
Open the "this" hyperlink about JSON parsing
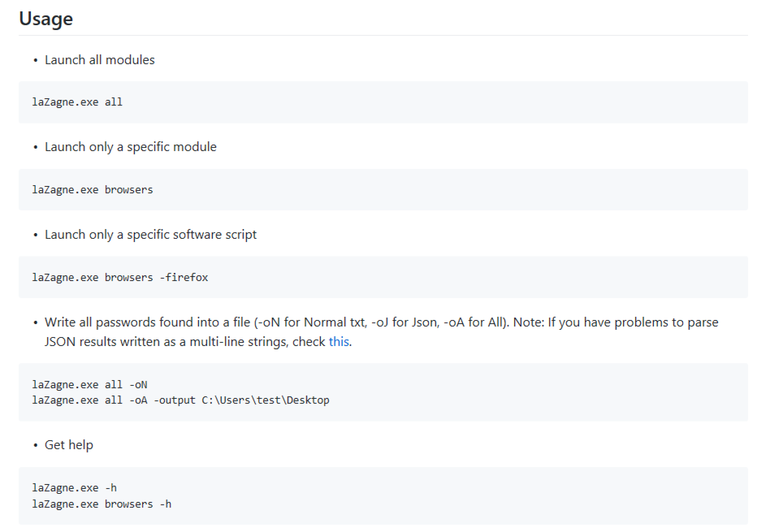[x=339, y=342]
